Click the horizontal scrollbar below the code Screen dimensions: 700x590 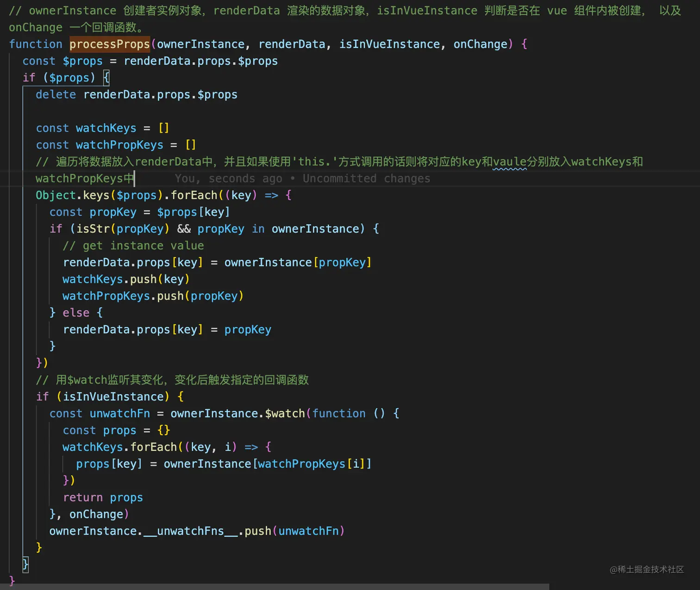click(x=275, y=587)
